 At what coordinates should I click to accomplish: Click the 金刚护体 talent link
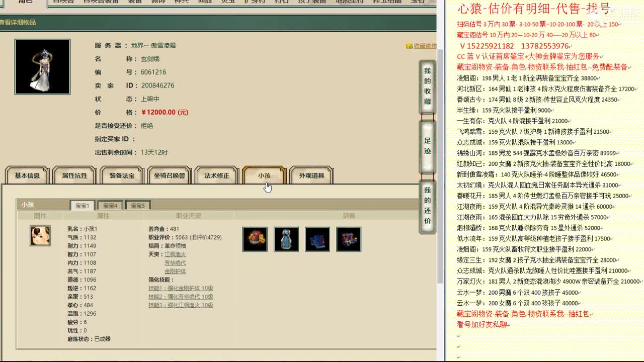[175, 271]
